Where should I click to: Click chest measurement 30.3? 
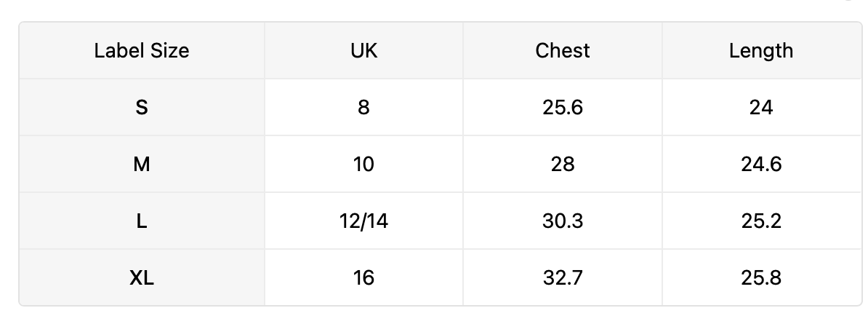(x=563, y=221)
